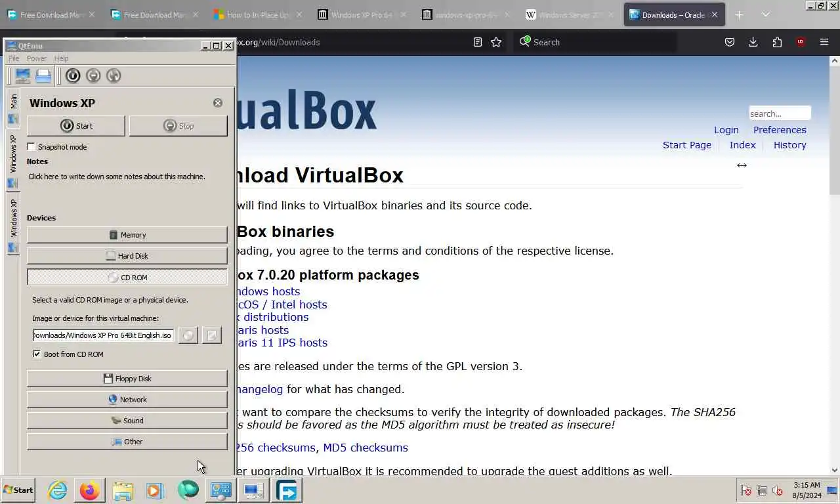Screen dimensions: 840x504
Task: Click the network tray icon
Action: (x=762, y=490)
